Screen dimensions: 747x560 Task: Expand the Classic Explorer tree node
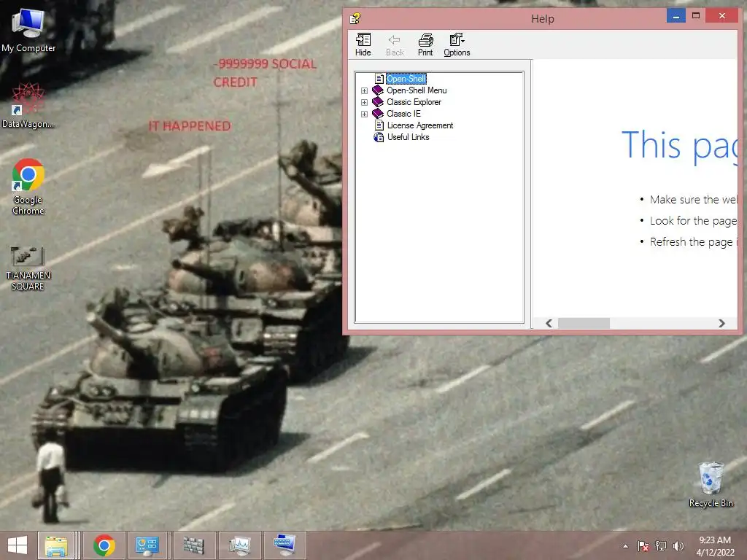tap(365, 102)
